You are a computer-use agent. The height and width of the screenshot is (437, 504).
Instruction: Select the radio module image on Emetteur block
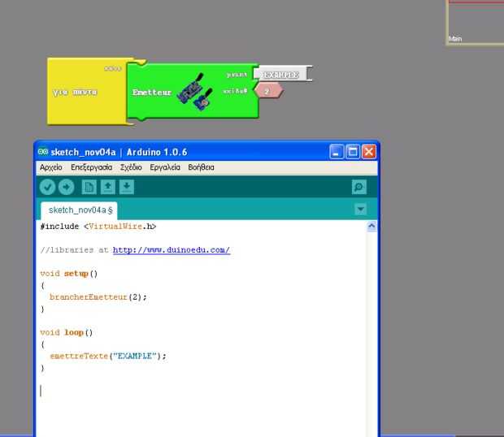point(195,92)
